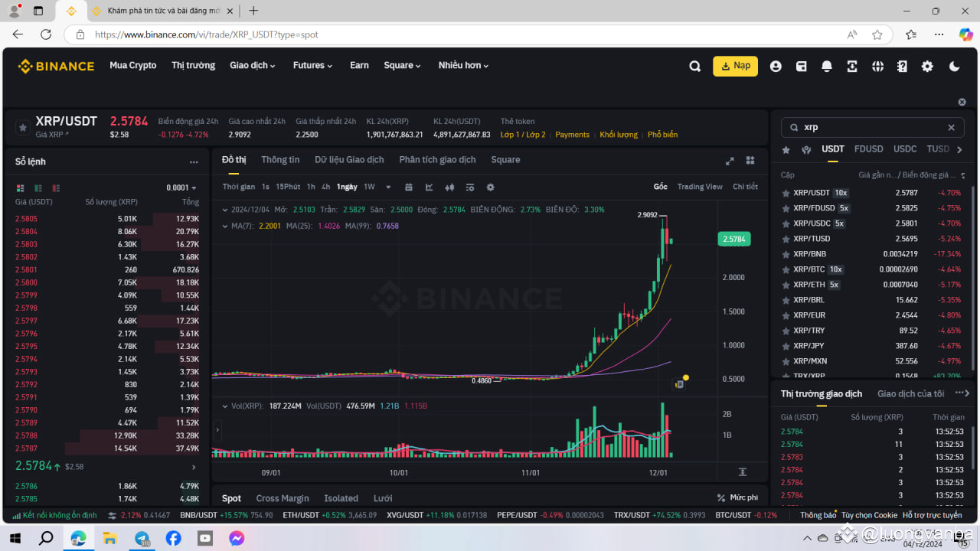Add XRP/USDT to favorites star
This screenshot has width=980, height=551.
point(23,128)
